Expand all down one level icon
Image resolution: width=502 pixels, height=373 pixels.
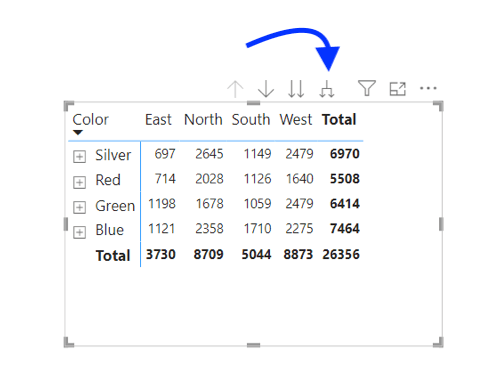(327, 89)
